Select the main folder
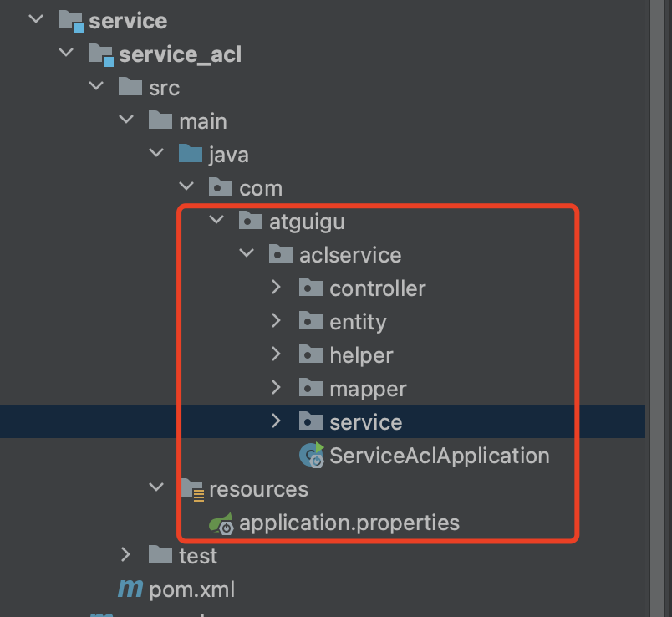The width and height of the screenshot is (672, 617). pyautogui.click(x=202, y=121)
